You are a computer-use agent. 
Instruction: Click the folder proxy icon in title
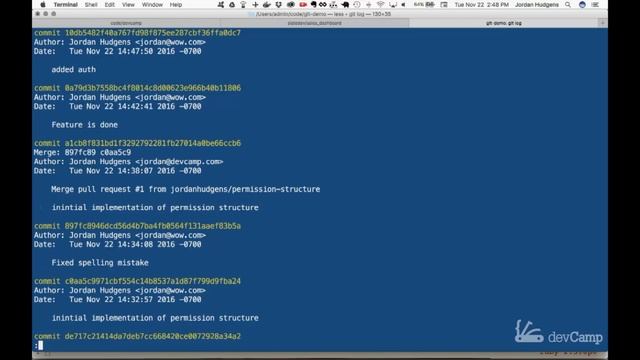coord(251,14)
